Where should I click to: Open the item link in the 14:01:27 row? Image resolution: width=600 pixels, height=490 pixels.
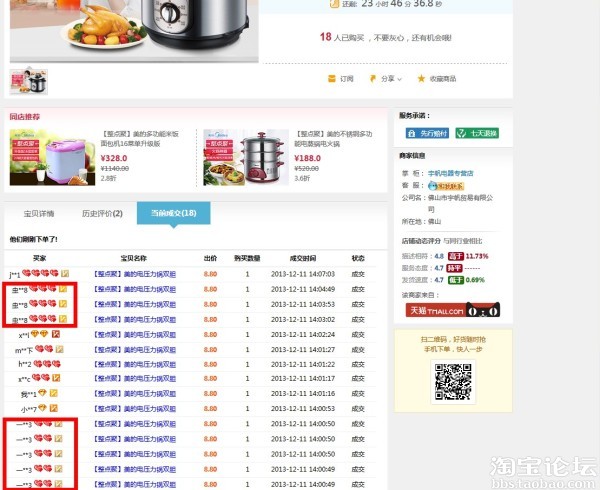pos(135,350)
